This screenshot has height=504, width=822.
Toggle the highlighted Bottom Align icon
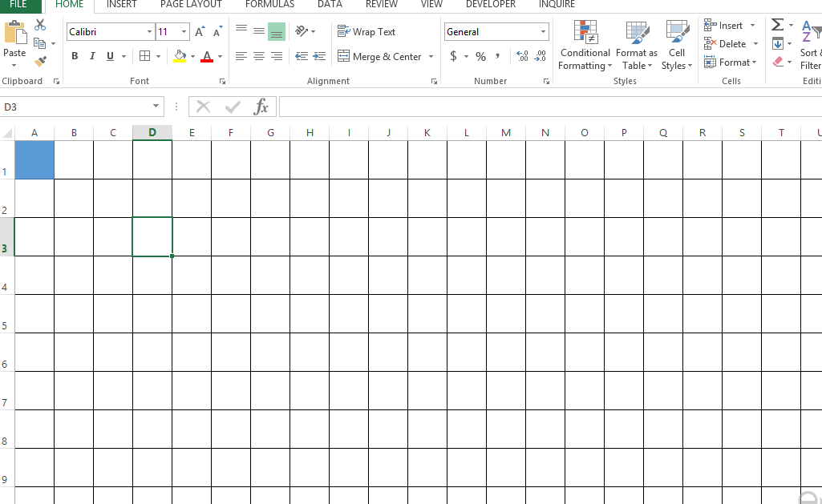coord(277,31)
